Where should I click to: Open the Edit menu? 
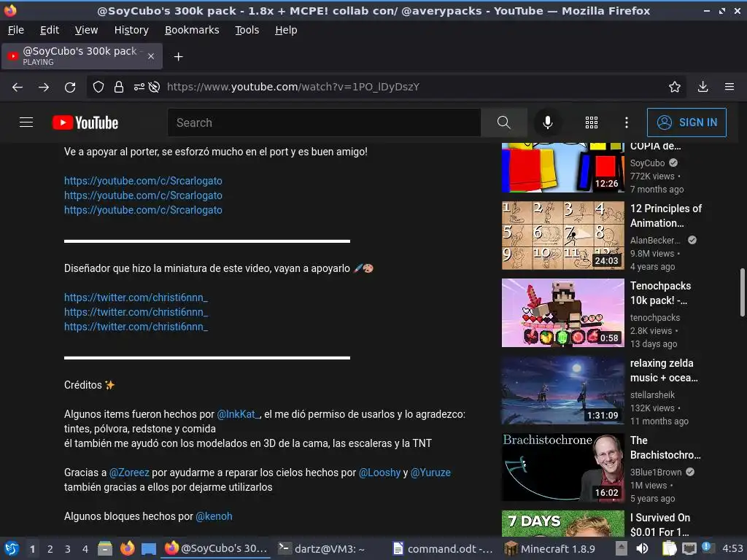pyautogui.click(x=50, y=30)
